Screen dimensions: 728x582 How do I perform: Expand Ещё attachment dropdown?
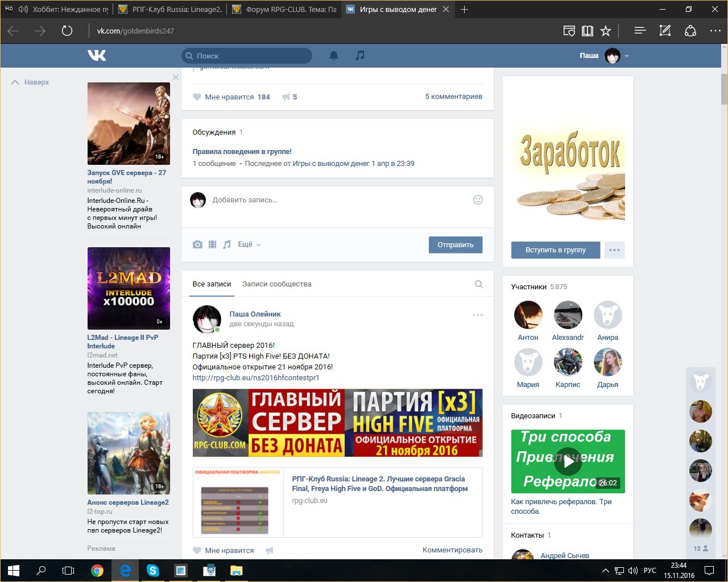[x=249, y=244]
